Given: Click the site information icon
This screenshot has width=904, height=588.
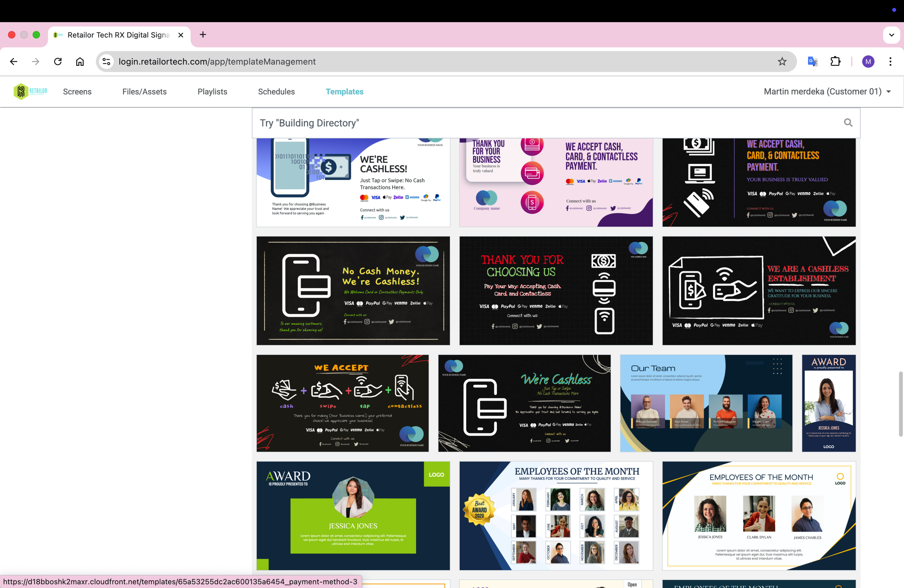Looking at the screenshot, I should [107, 61].
